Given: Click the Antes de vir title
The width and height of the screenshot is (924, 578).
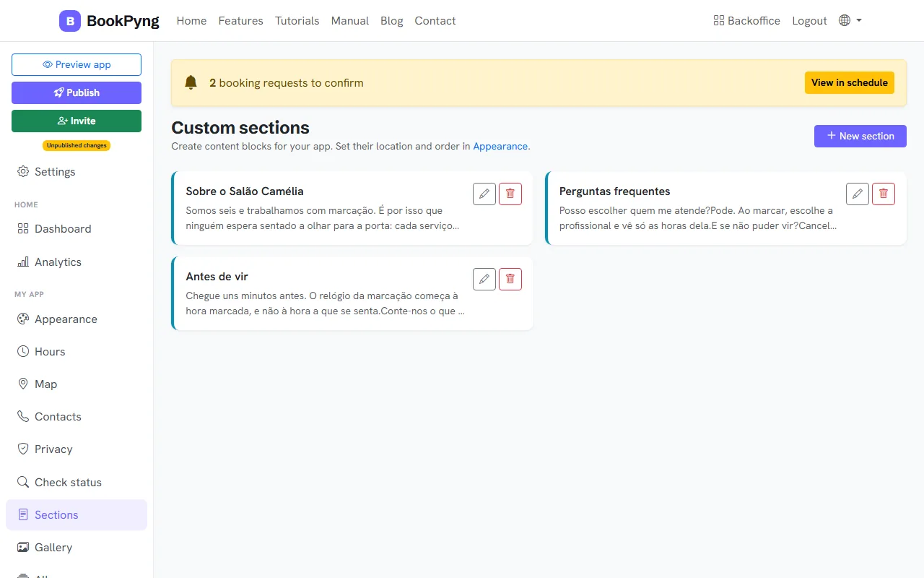Looking at the screenshot, I should point(217,277).
